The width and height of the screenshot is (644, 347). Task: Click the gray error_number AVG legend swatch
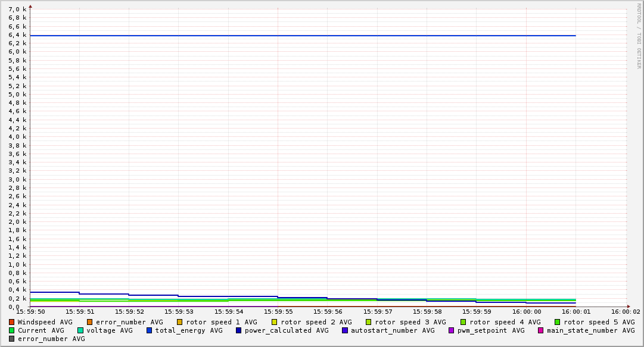12,339
